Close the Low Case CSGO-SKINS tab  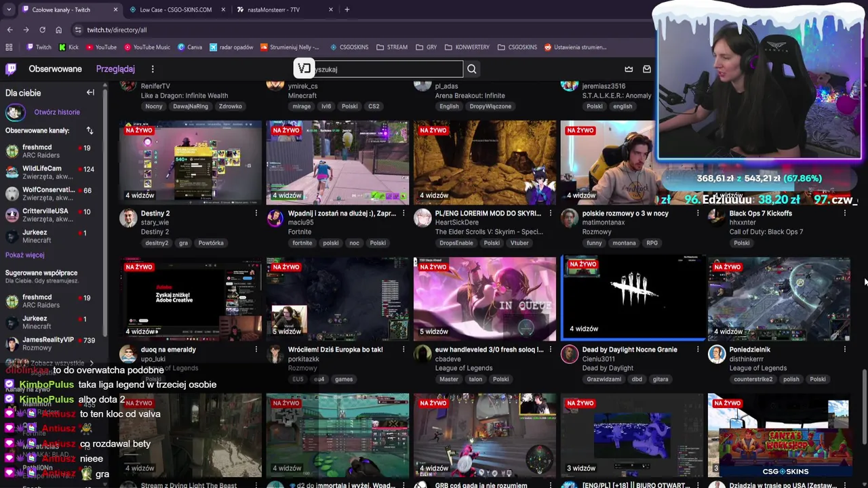point(223,9)
